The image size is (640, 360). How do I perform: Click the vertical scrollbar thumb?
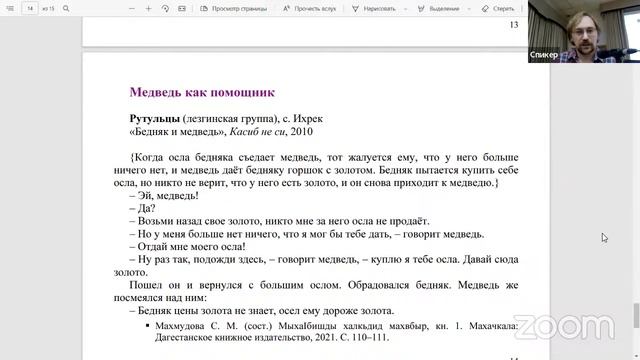(636, 315)
